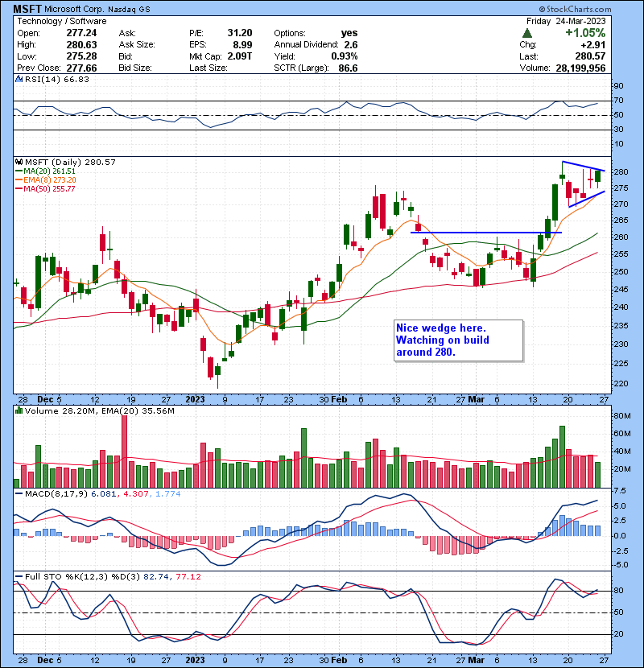The height and width of the screenshot is (668, 644).
Task: Click the green up-triangle change indicator
Action: tap(527, 33)
